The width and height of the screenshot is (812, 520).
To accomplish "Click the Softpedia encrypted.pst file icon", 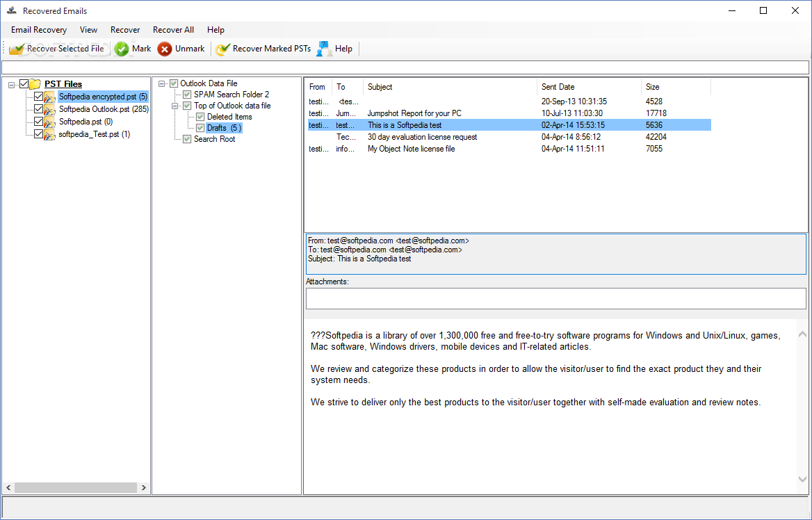I will (x=50, y=97).
